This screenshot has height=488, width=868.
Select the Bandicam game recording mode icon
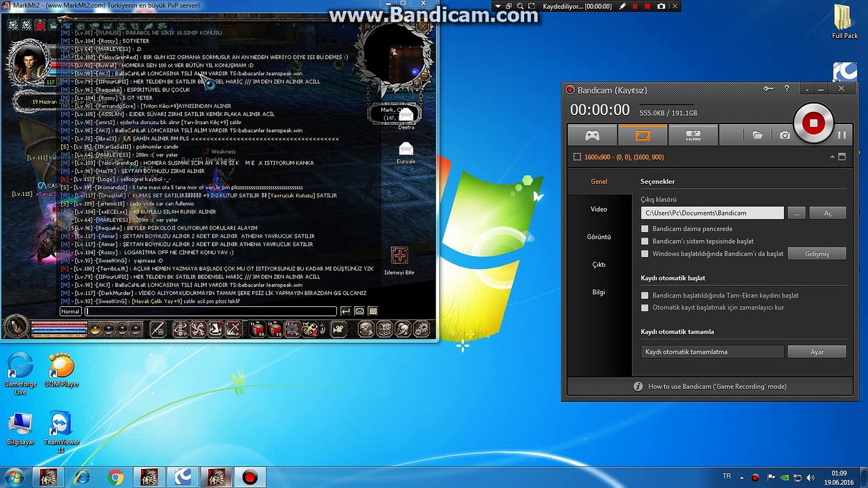pyautogui.click(x=592, y=135)
